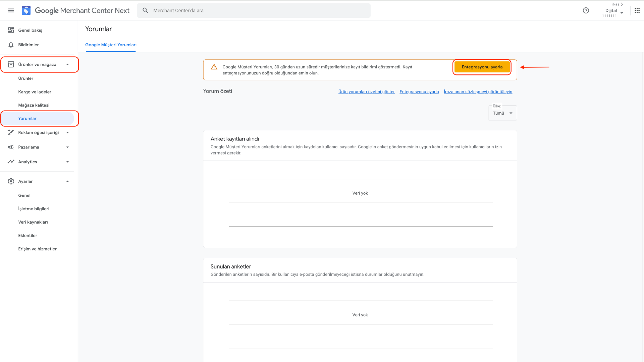Click the account ID 1111111
This screenshot has height=362, width=644.
(609, 16)
